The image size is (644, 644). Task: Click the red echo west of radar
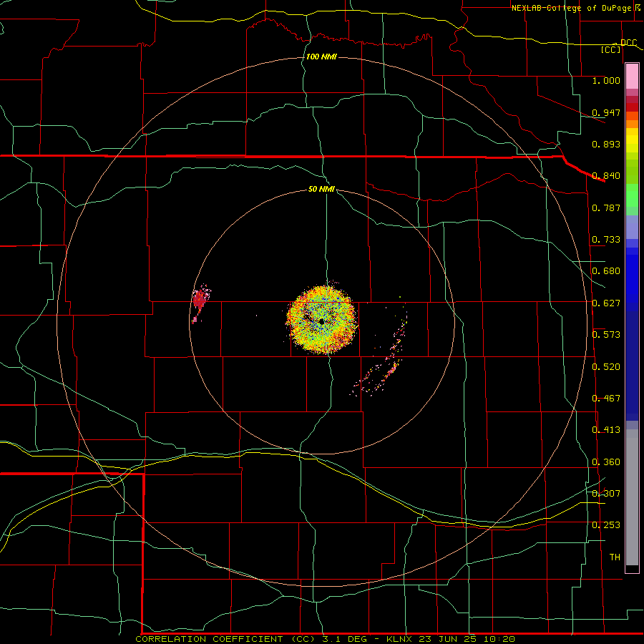tap(200, 300)
